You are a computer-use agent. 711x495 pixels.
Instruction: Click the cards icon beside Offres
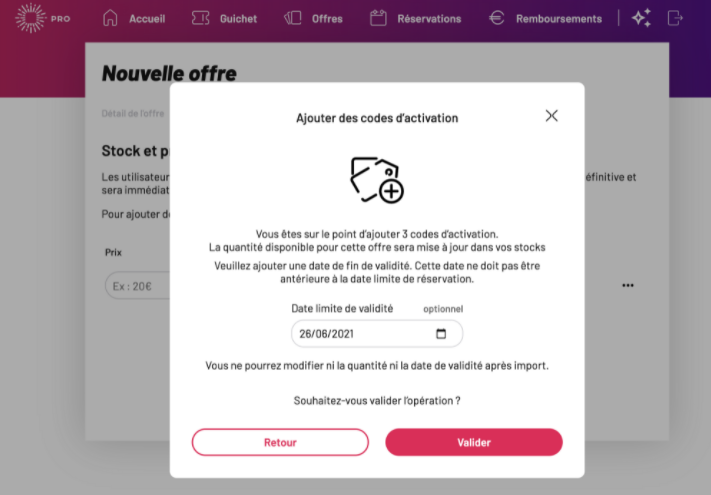(x=293, y=18)
